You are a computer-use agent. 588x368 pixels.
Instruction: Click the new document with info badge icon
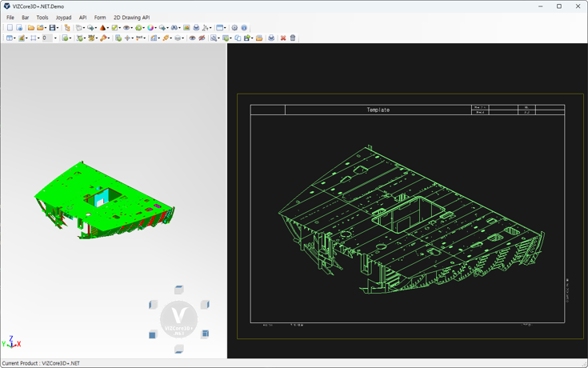pos(19,27)
